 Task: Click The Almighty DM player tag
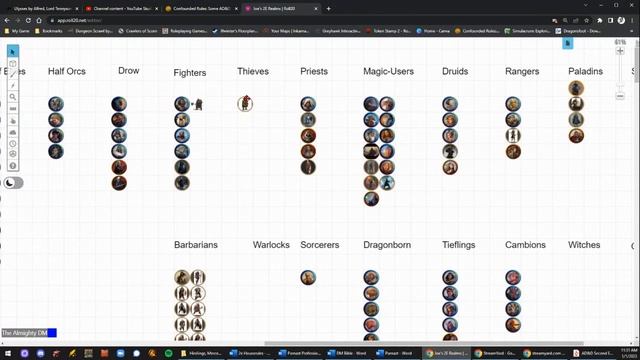(24, 333)
